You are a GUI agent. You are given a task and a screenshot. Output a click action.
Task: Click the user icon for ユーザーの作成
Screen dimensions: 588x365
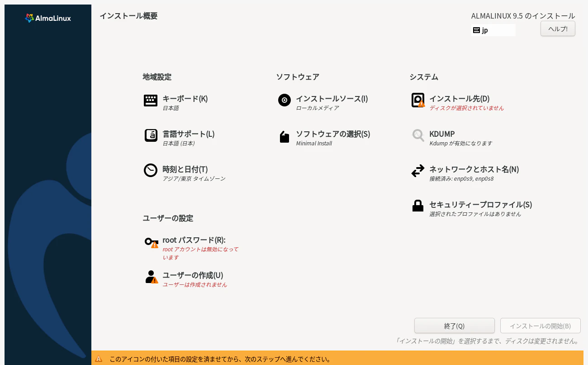tap(152, 277)
